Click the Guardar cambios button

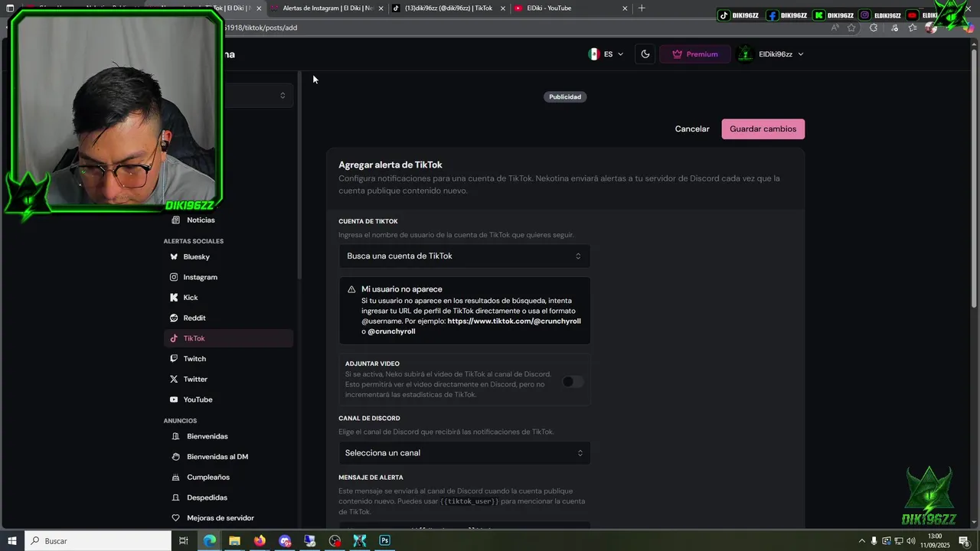763,129
